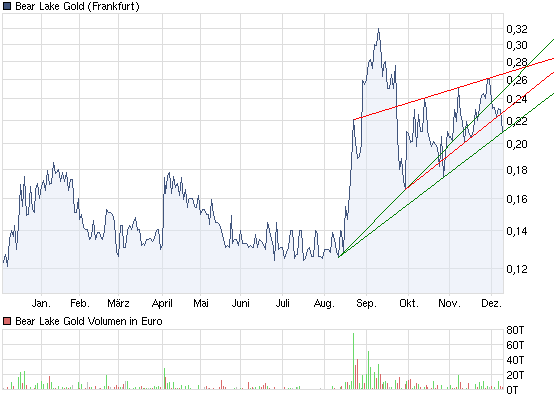Click the 0,32 price axis value
The image size is (554, 405).
517,29
